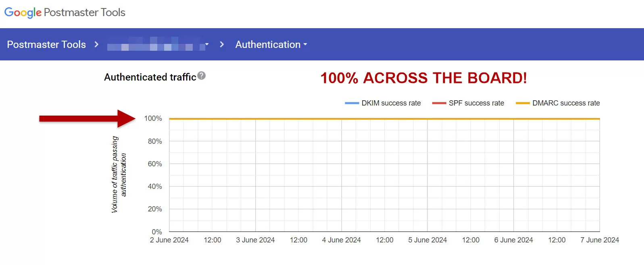Go to the Postmaster Tools breadcrumb link
Image resolution: width=644 pixels, height=265 pixels.
46,44
